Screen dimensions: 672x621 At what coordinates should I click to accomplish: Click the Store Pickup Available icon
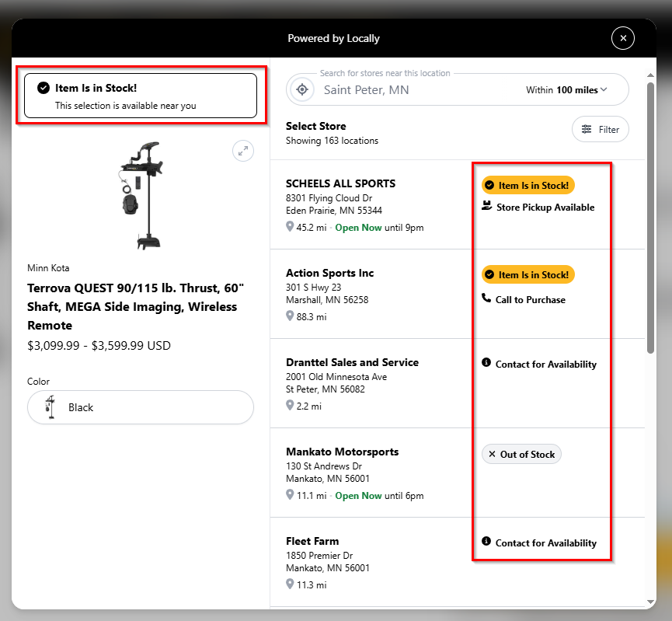486,206
